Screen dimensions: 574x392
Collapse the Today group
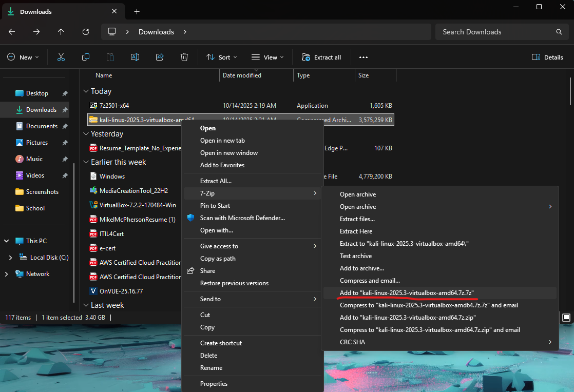coord(86,91)
